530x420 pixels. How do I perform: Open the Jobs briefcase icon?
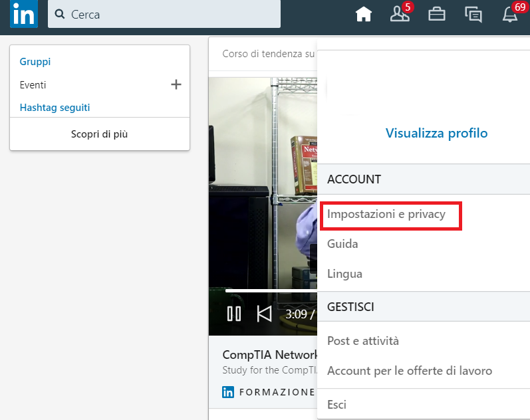pyautogui.click(x=436, y=14)
